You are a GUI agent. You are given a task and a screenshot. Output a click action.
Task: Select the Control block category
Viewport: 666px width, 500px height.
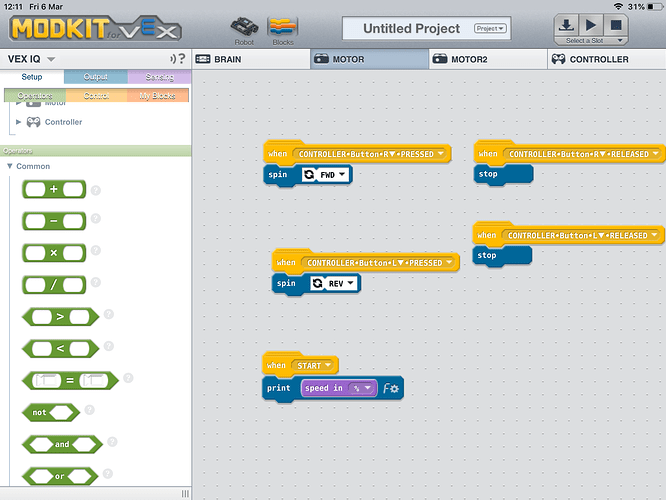pos(96,96)
